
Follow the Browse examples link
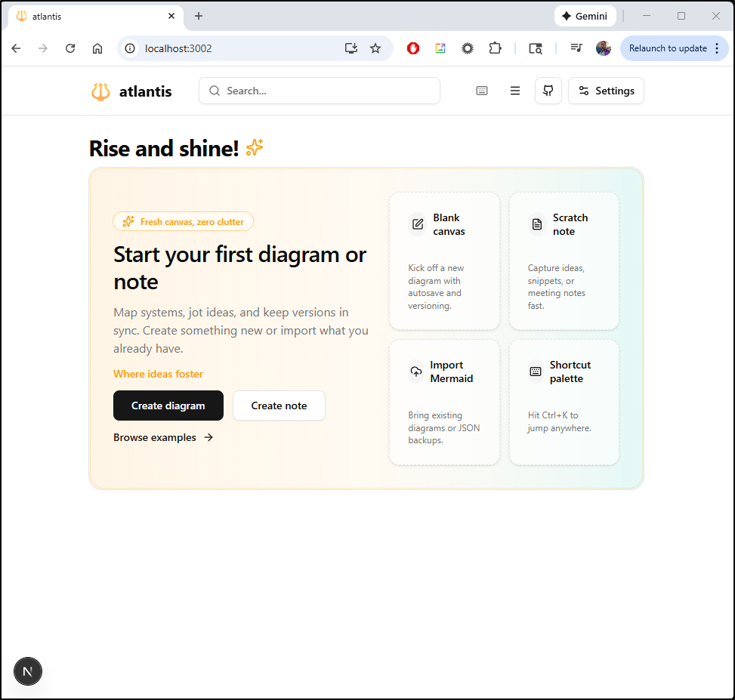(163, 437)
